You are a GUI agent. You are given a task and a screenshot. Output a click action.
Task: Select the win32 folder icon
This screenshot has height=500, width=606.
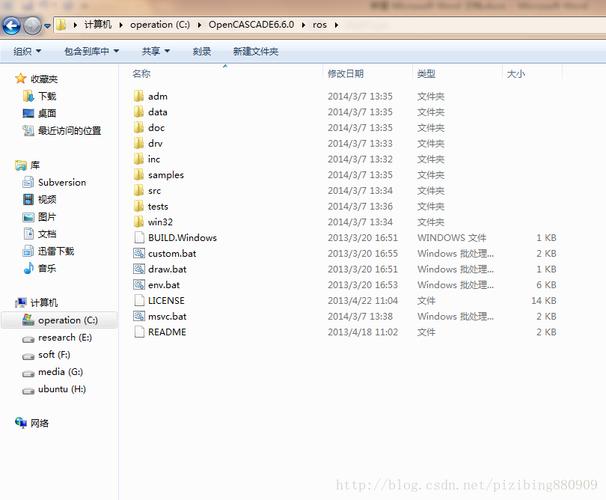[139, 222]
